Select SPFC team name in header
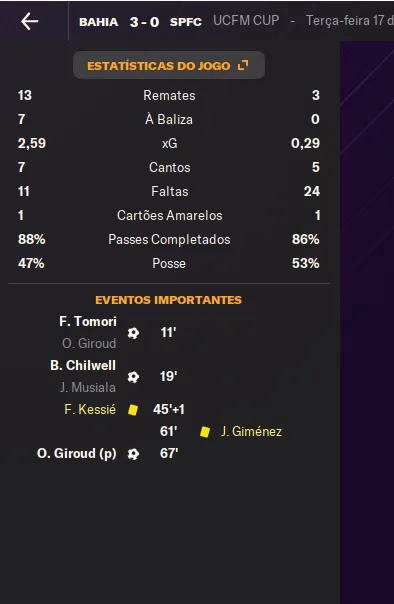394x604 pixels. [x=186, y=22]
